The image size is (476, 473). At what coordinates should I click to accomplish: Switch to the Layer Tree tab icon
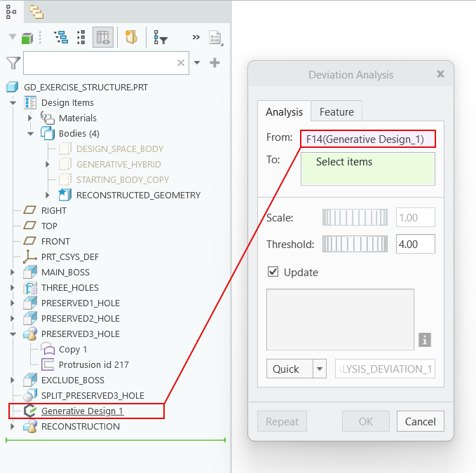(x=36, y=12)
